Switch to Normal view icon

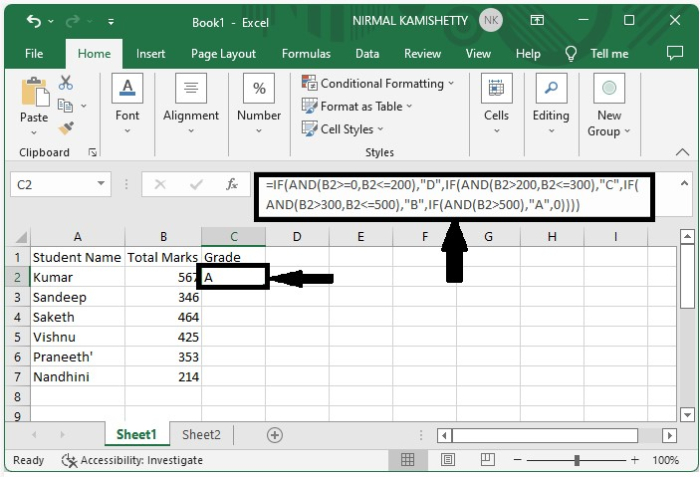[x=407, y=460]
